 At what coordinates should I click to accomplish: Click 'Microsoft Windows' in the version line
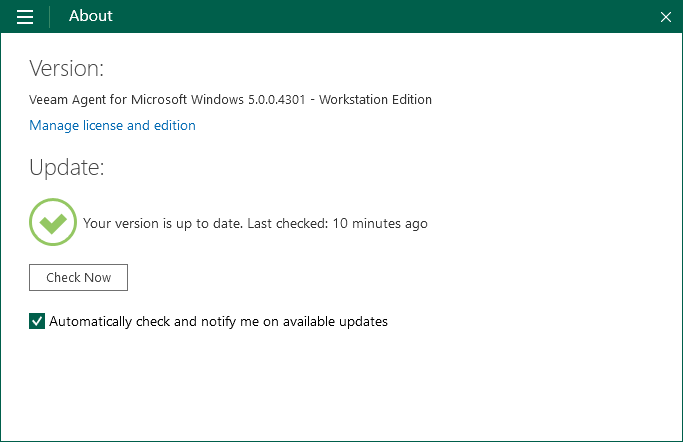tap(187, 100)
